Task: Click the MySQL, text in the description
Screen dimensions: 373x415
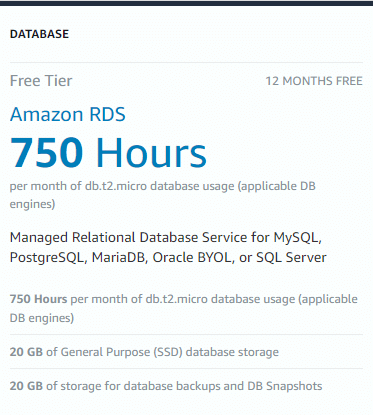Action: pos(297,238)
